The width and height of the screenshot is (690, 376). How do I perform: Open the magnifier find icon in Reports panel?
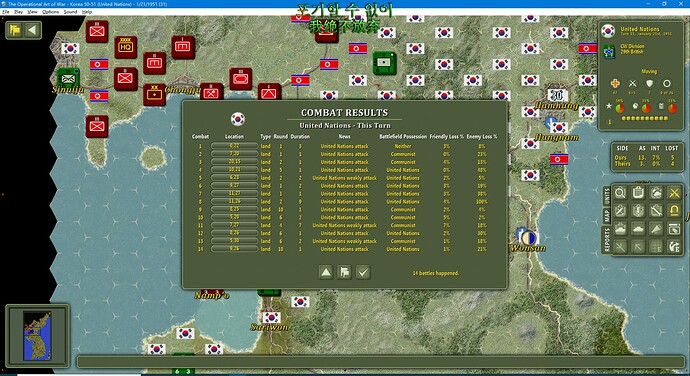coord(620,193)
